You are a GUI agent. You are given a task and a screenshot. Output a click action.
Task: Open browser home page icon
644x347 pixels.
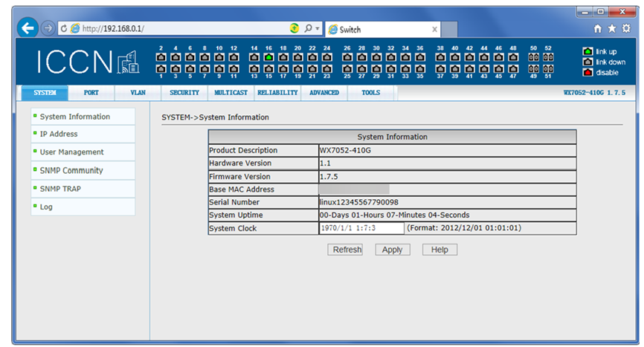click(599, 28)
